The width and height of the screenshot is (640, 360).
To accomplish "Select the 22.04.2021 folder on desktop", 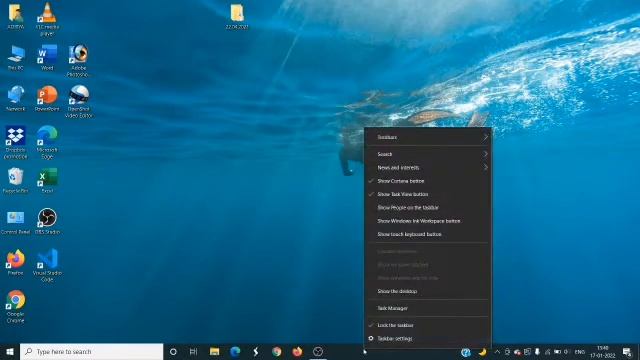I will pos(237,17).
